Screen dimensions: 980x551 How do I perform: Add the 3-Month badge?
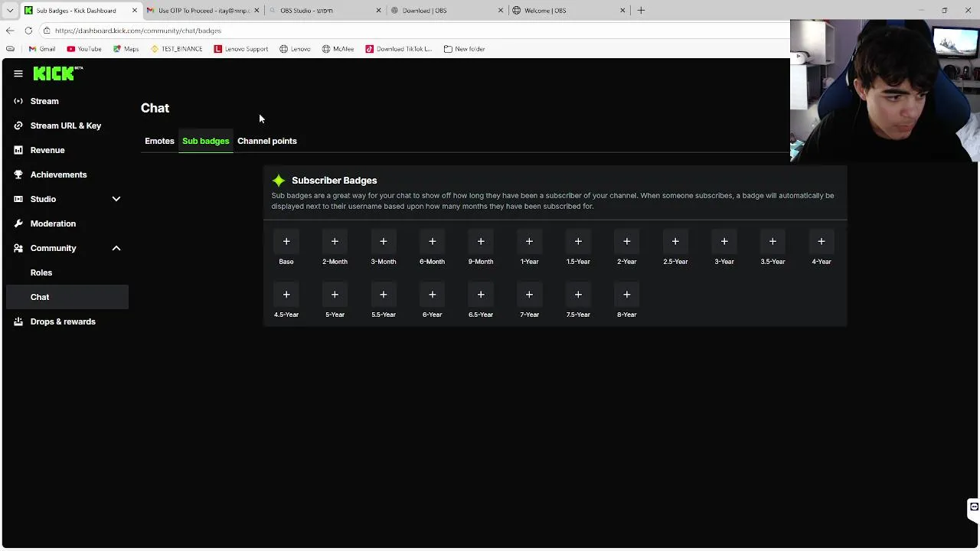(x=384, y=242)
